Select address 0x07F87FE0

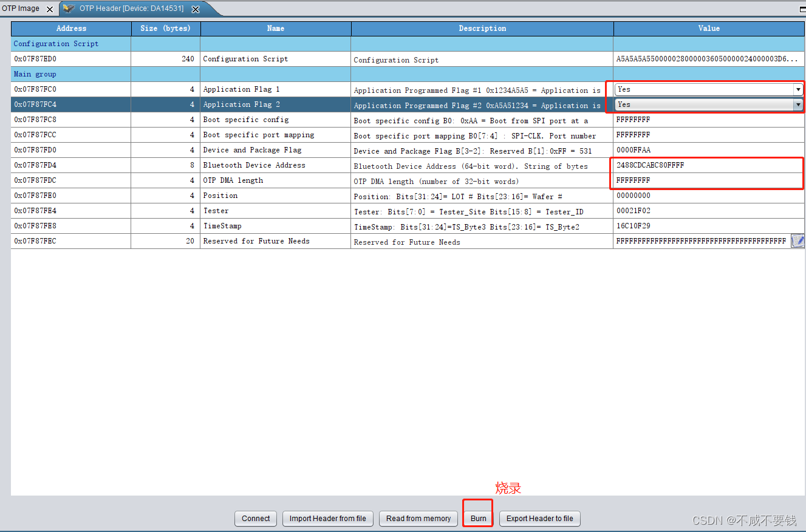pyautogui.click(x=71, y=196)
